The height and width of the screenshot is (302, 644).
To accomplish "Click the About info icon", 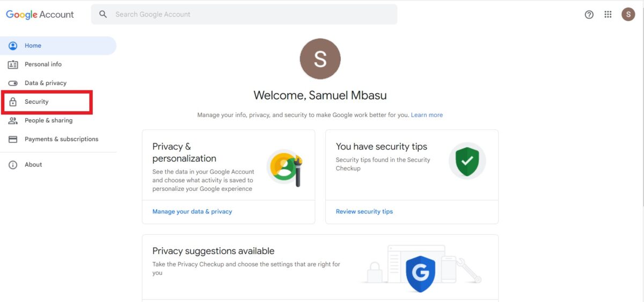I will pos(13,165).
